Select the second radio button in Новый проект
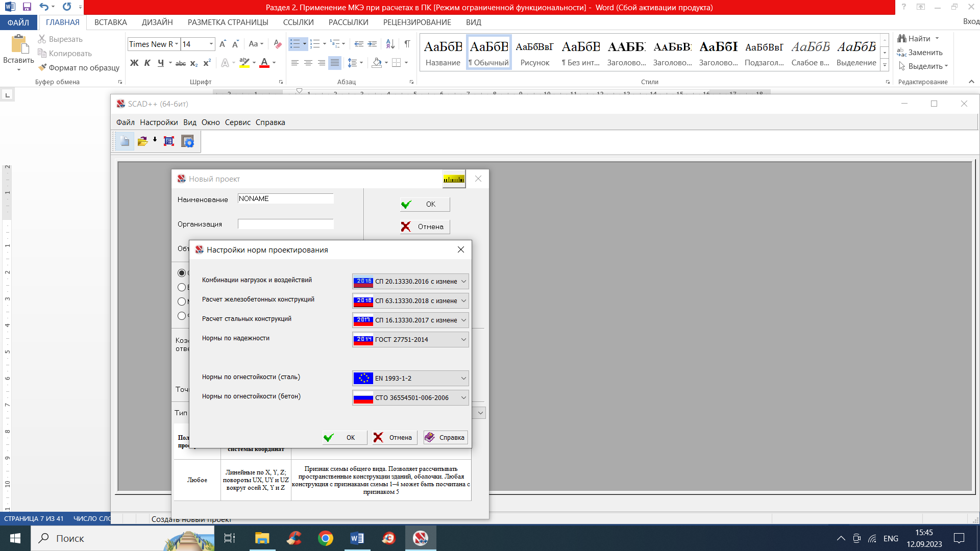This screenshot has width=980, height=551. 182,287
